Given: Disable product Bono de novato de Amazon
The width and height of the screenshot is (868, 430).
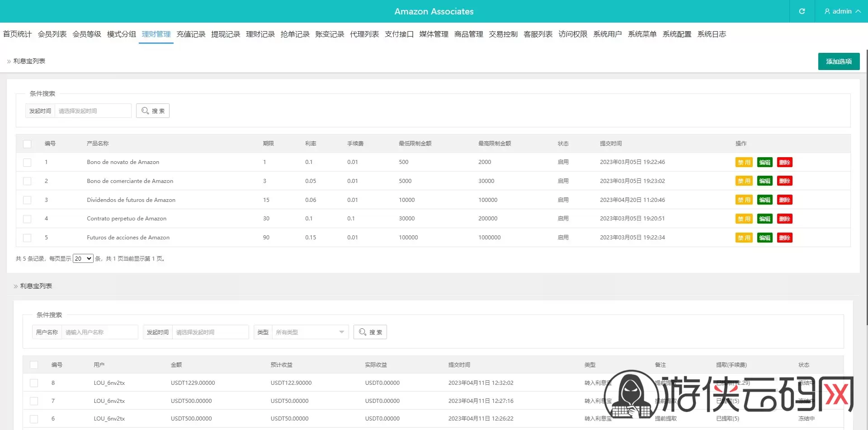Looking at the screenshot, I should click(x=744, y=162).
